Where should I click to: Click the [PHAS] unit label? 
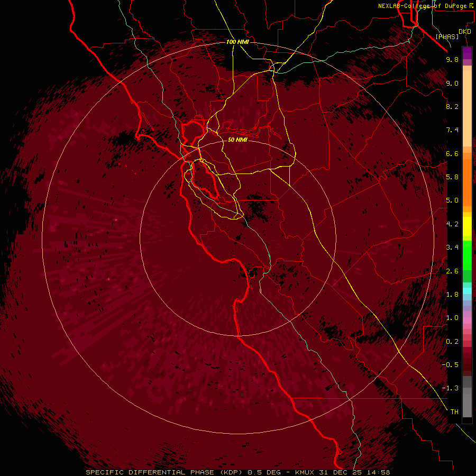click(x=447, y=37)
